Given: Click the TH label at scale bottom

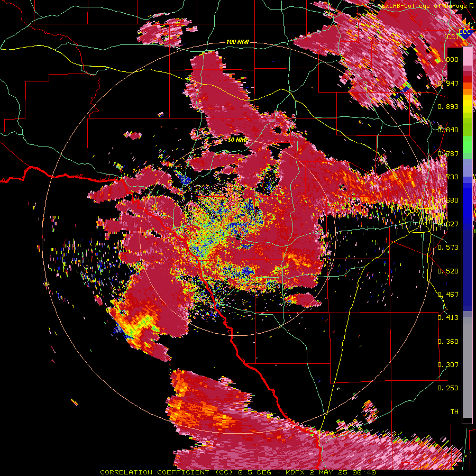Looking at the screenshot, I should click(454, 411).
